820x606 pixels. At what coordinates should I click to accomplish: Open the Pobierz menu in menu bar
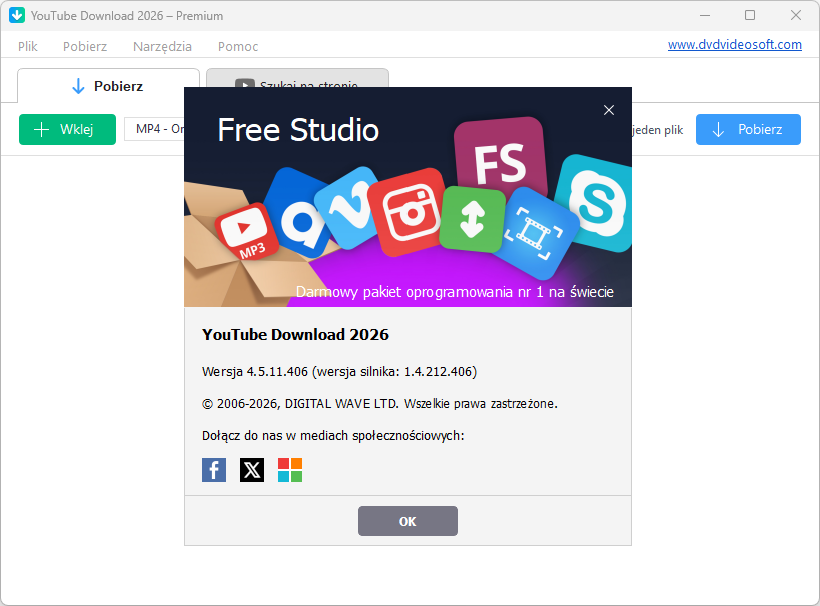click(x=85, y=47)
